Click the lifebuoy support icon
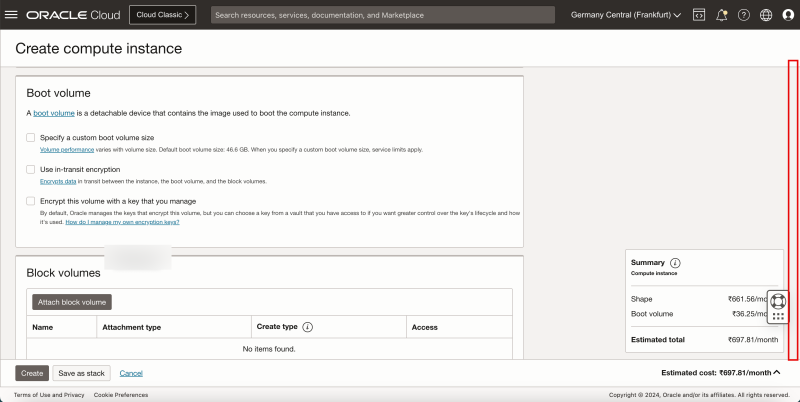 click(x=778, y=300)
